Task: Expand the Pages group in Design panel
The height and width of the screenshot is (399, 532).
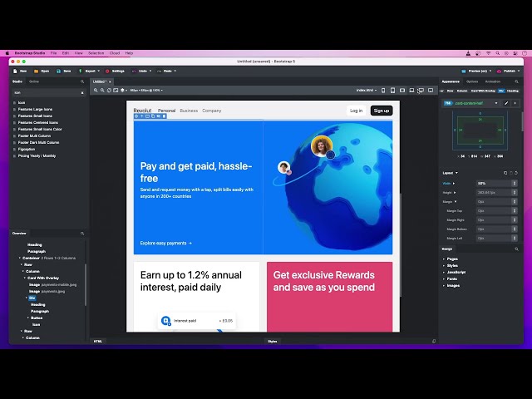Action: click(444, 259)
